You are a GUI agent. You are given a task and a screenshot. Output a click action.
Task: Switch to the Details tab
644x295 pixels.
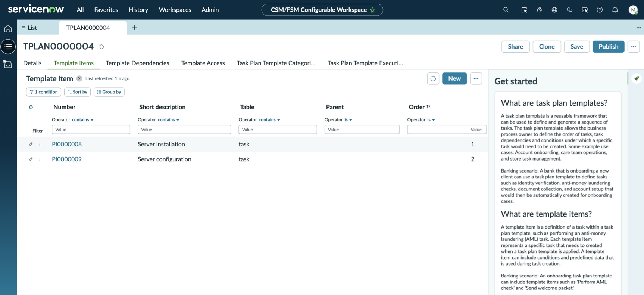(x=32, y=63)
